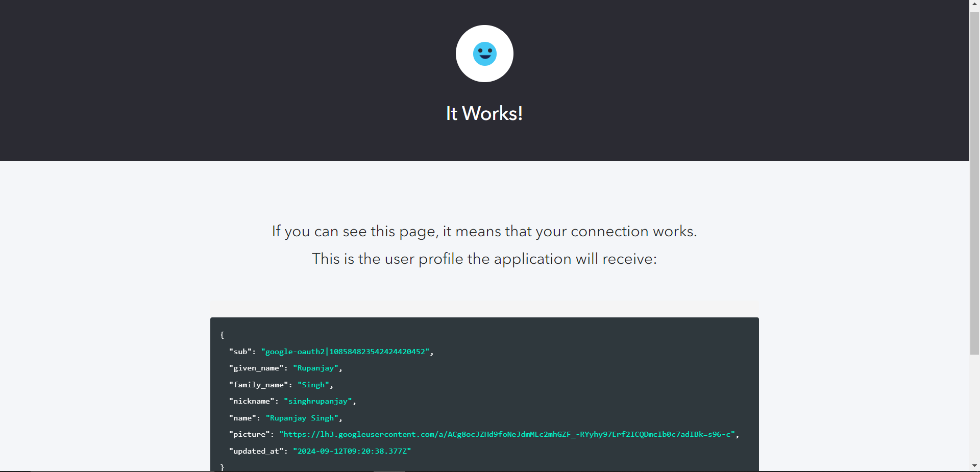Image resolution: width=980 pixels, height=472 pixels.
Task: Click the updated_at timestamp value
Action: 351,451
